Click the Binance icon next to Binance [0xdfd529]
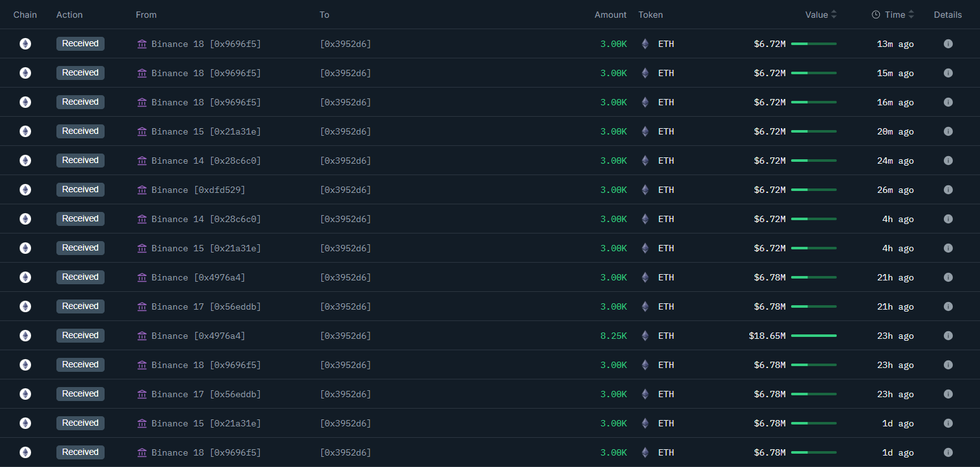Image resolution: width=980 pixels, height=467 pixels. click(x=142, y=189)
